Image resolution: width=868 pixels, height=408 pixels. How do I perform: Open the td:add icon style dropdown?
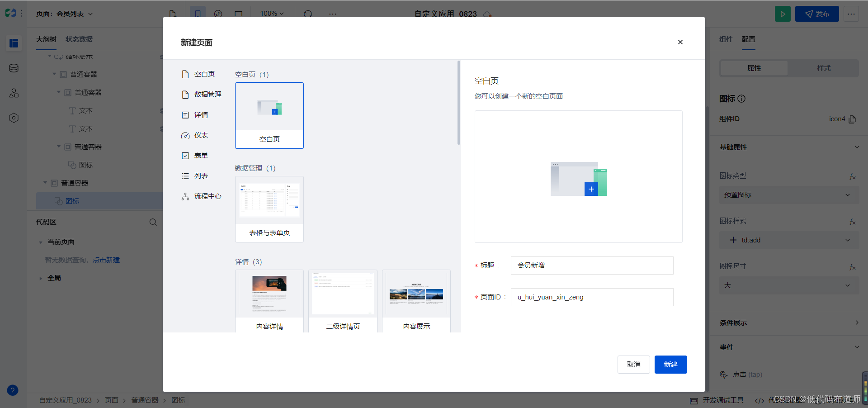click(x=789, y=240)
